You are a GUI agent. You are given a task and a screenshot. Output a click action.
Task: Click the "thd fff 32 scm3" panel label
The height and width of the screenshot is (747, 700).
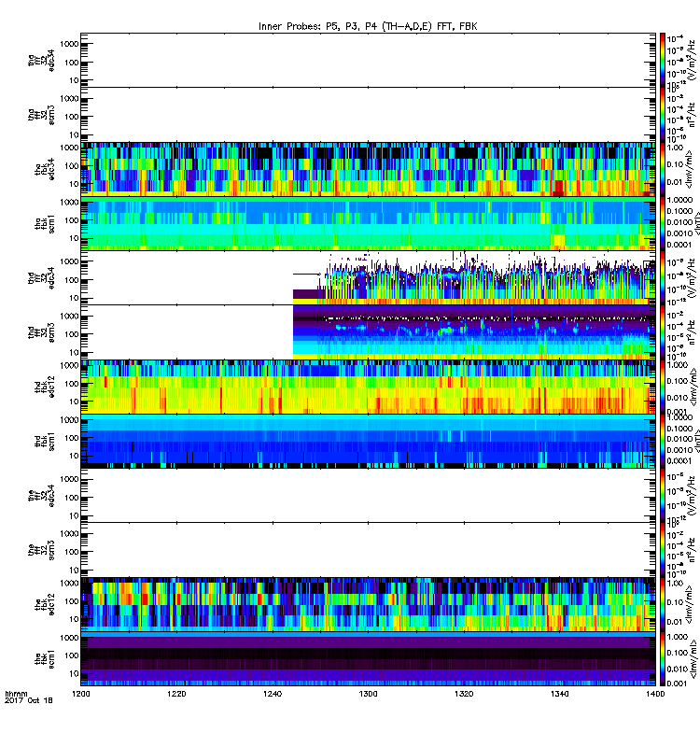(x=41, y=332)
